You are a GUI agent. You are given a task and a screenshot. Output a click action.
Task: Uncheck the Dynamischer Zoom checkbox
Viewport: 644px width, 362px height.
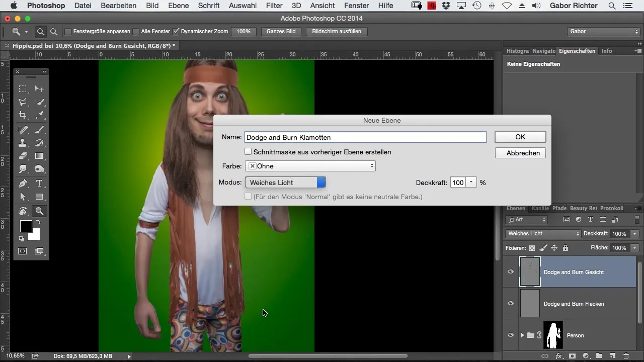point(176,31)
